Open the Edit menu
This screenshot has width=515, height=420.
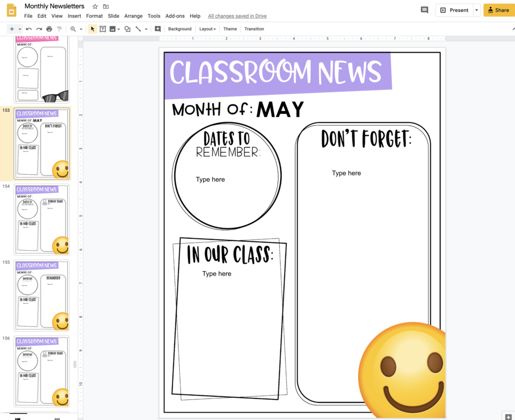(42, 16)
